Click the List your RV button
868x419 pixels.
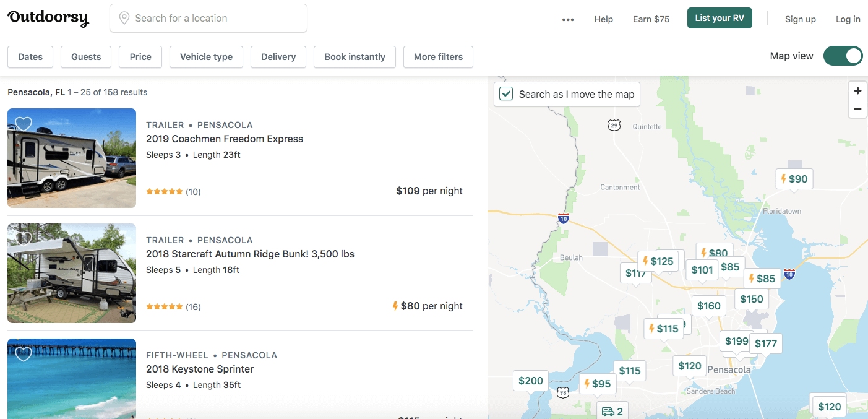pos(720,18)
